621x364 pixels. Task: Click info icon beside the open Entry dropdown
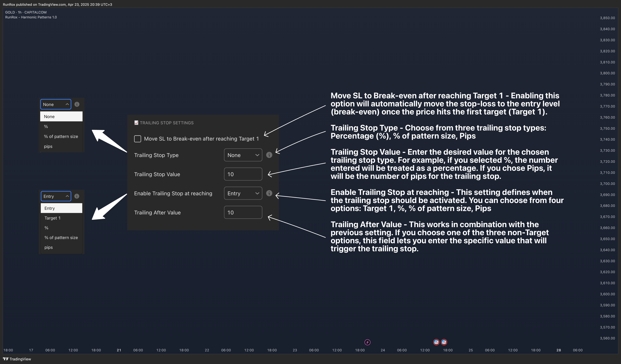pyautogui.click(x=77, y=196)
